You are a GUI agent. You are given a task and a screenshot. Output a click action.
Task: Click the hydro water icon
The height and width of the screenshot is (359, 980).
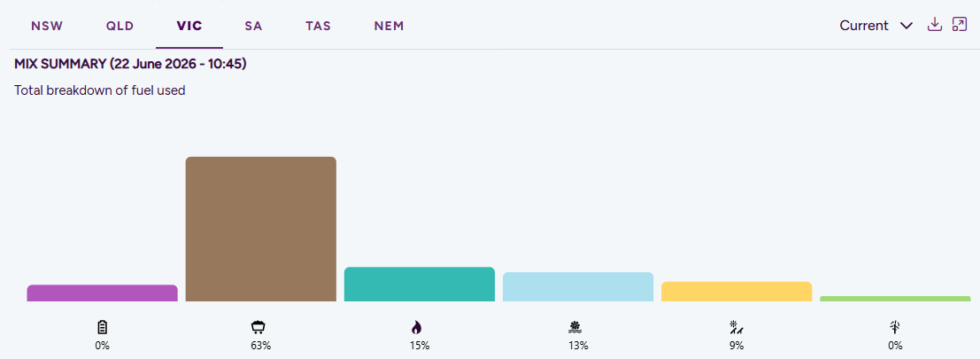point(575,327)
